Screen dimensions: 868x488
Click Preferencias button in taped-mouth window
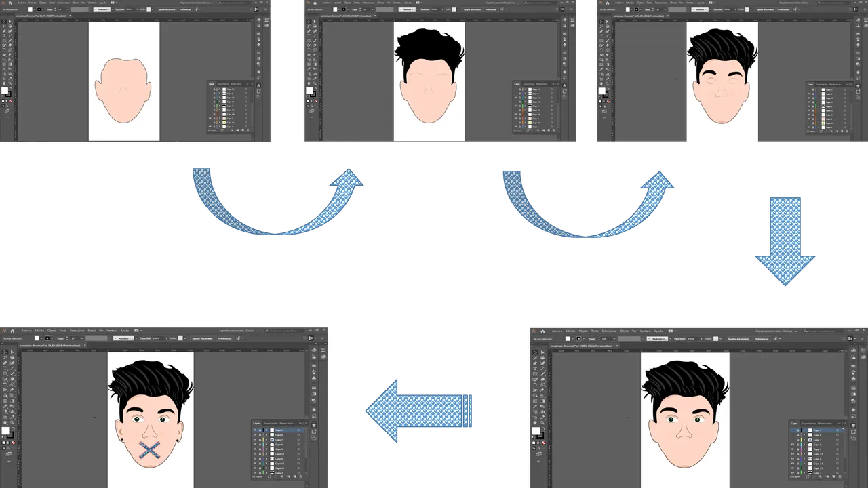224,338
